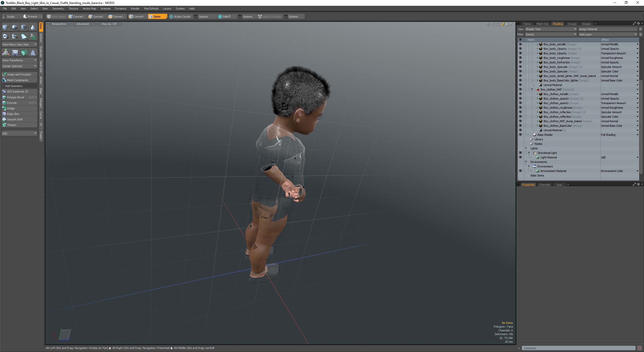This screenshot has height=352, width=644.
Task: Open the Edit dropdown in toolbox
Action: tap(19, 133)
